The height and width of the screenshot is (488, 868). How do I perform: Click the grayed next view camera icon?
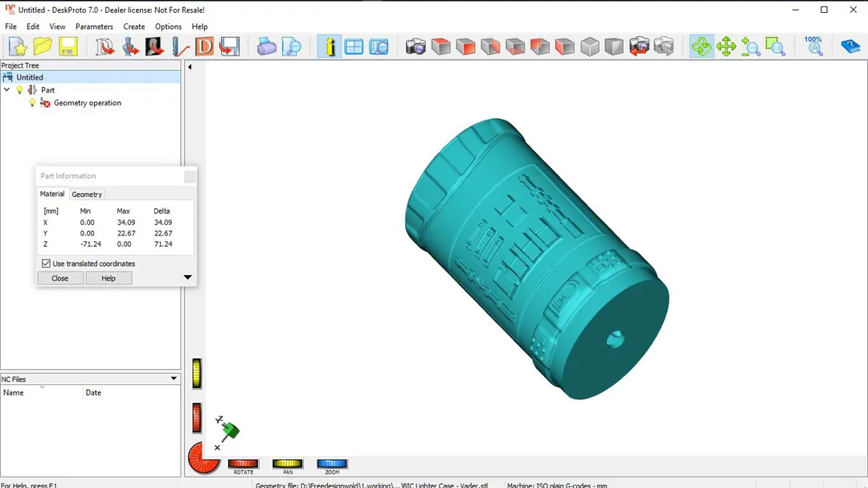click(x=664, y=47)
